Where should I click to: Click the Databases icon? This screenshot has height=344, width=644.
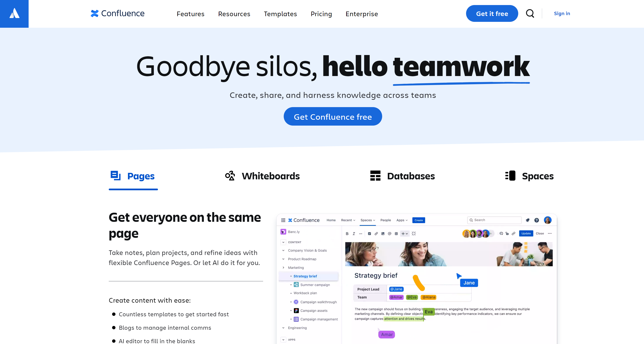376,175
